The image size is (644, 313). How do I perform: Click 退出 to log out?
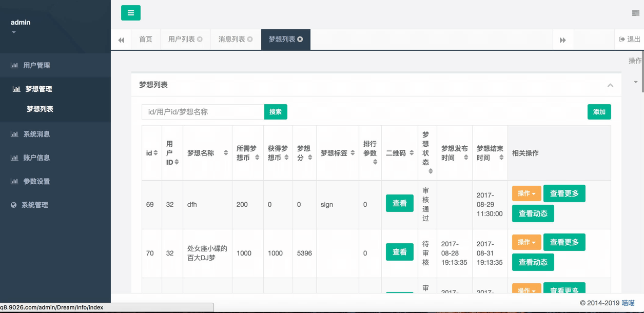click(x=630, y=40)
